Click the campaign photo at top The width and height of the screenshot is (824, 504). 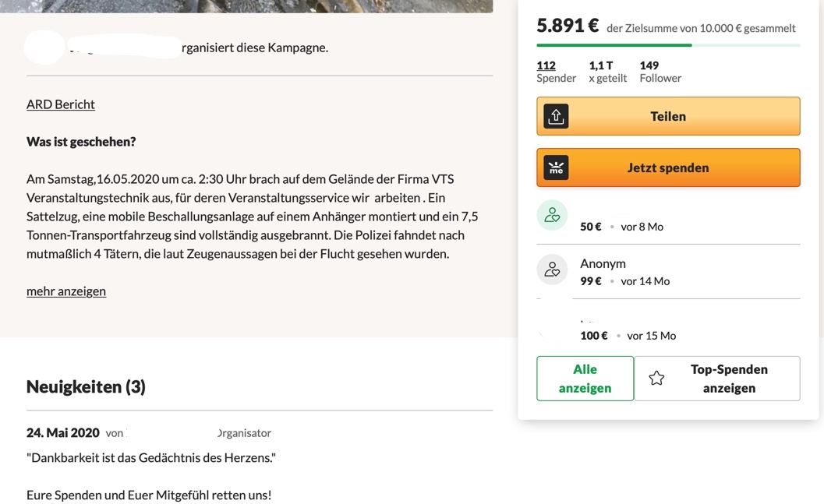pyautogui.click(x=246, y=5)
